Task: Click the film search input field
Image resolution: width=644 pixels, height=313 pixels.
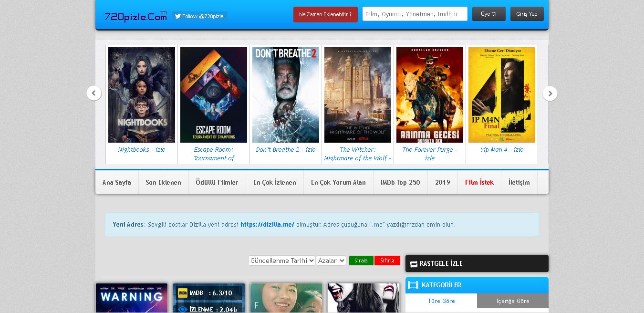Action: pos(415,14)
